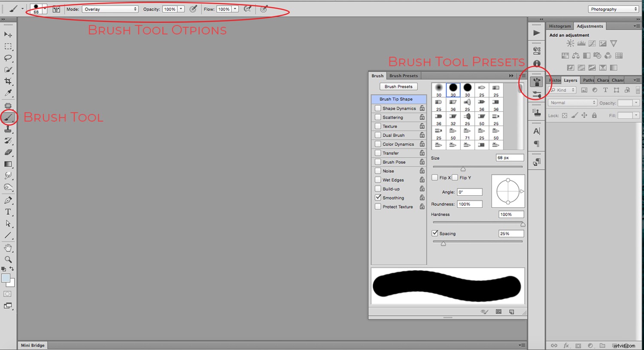
Task: Select the Brush tool in the toolbar
Action: click(x=9, y=117)
